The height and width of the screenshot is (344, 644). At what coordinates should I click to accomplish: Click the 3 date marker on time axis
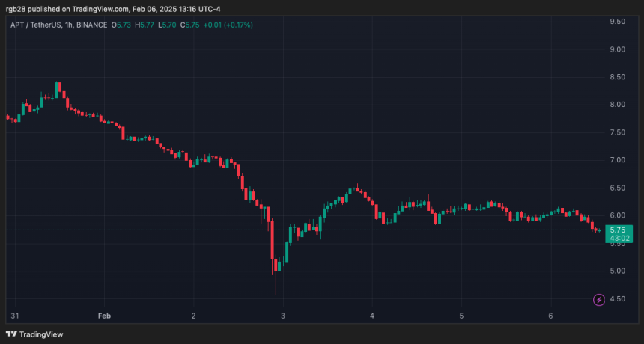(x=283, y=316)
